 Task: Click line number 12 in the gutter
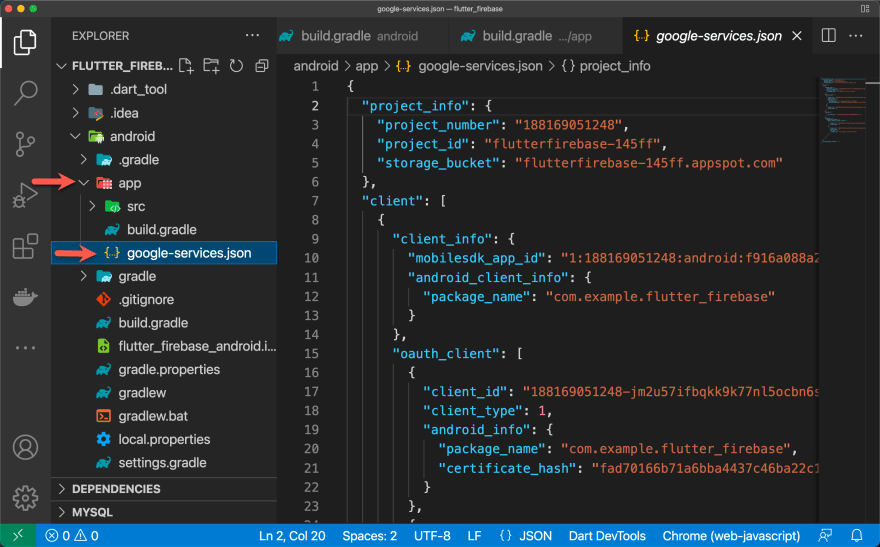click(311, 296)
